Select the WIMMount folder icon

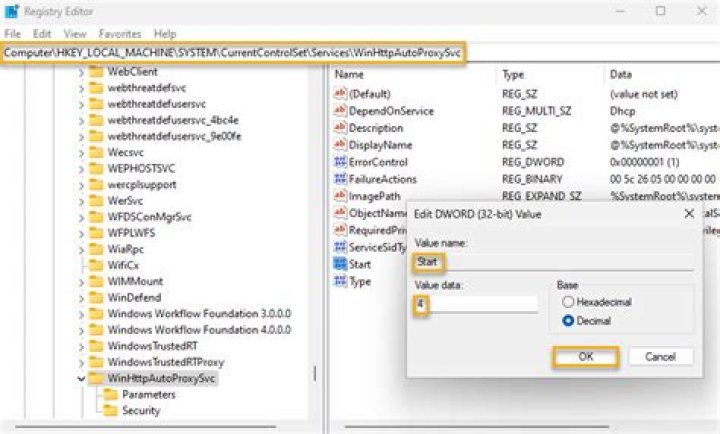tap(96, 281)
